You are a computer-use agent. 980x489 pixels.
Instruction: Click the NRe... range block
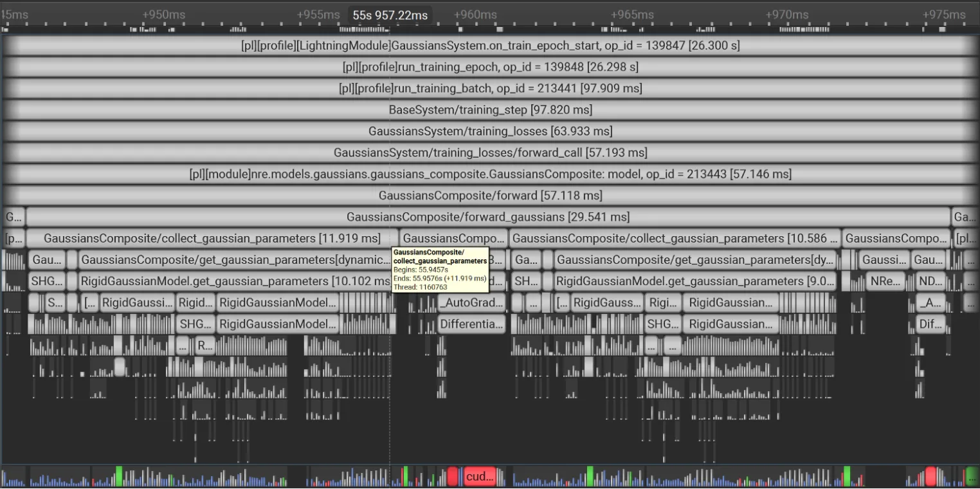tap(886, 281)
